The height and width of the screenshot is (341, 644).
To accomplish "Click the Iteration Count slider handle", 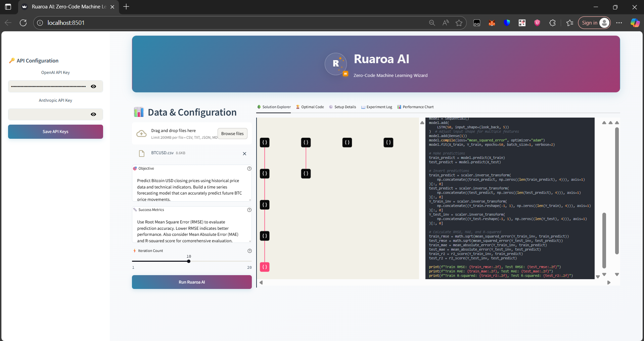I will click(189, 261).
